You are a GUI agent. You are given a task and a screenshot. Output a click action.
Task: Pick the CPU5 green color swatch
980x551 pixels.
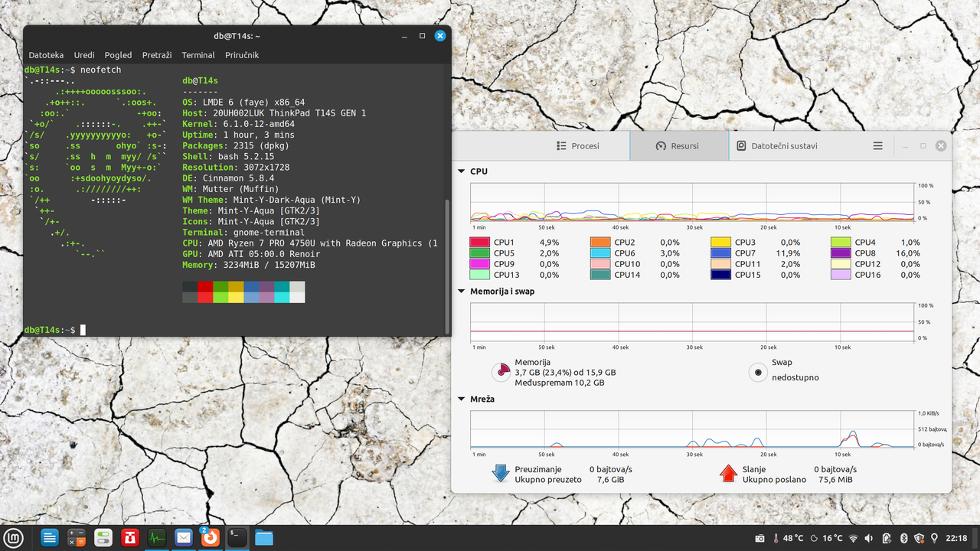[x=479, y=253]
